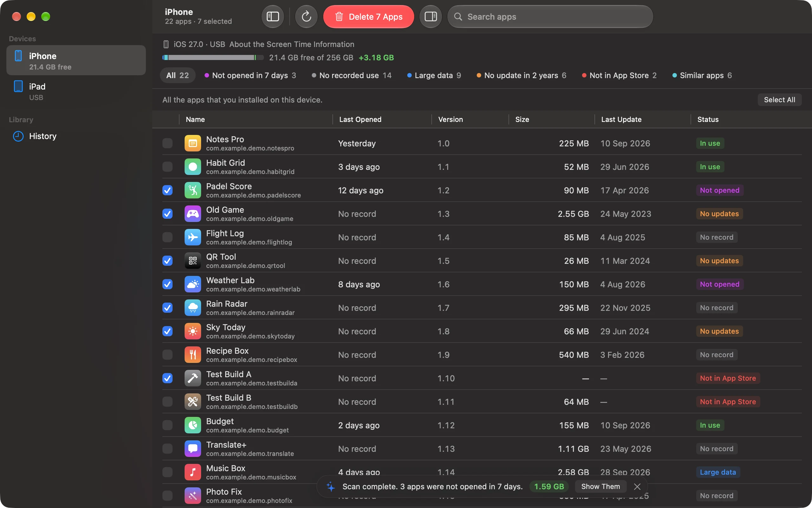Click the QR Tool app icon
Image resolution: width=812 pixels, height=508 pixels.
[193, 261]
